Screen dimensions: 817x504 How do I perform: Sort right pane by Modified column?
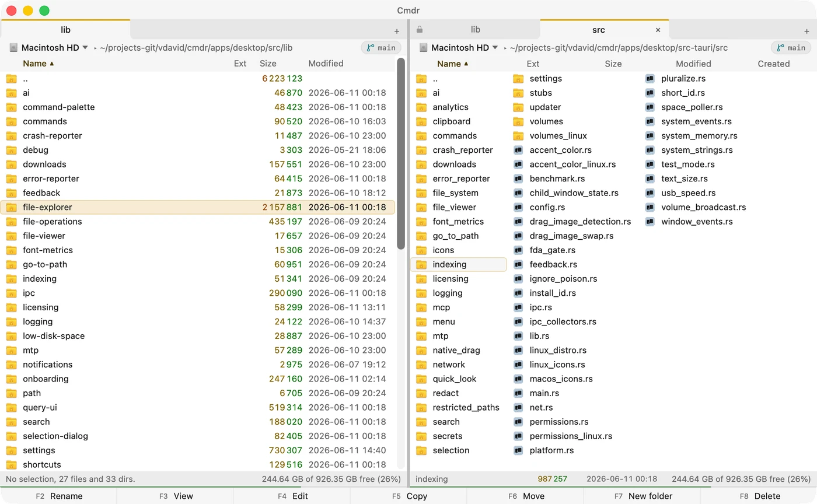tap(693, 64)
